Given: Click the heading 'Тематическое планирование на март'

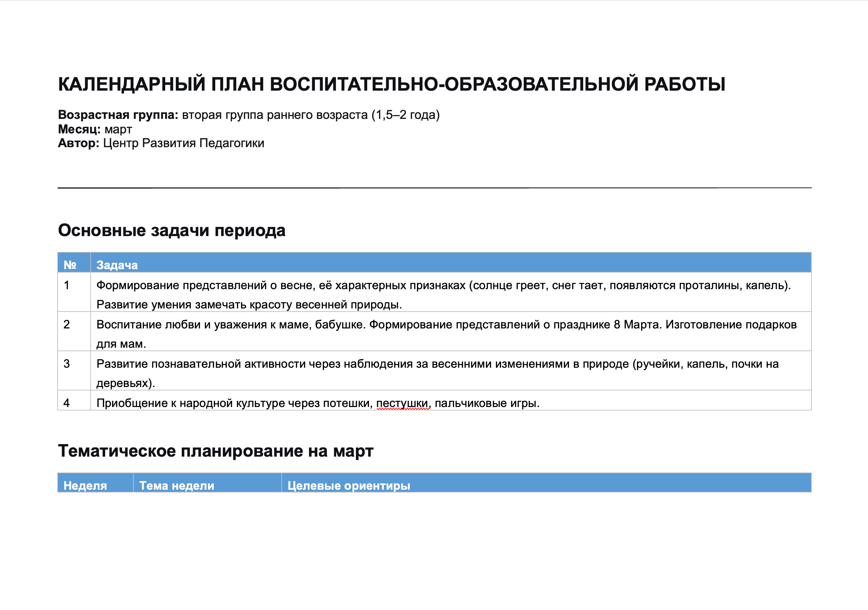Looking at the screenshot, I should pos(216,451).
